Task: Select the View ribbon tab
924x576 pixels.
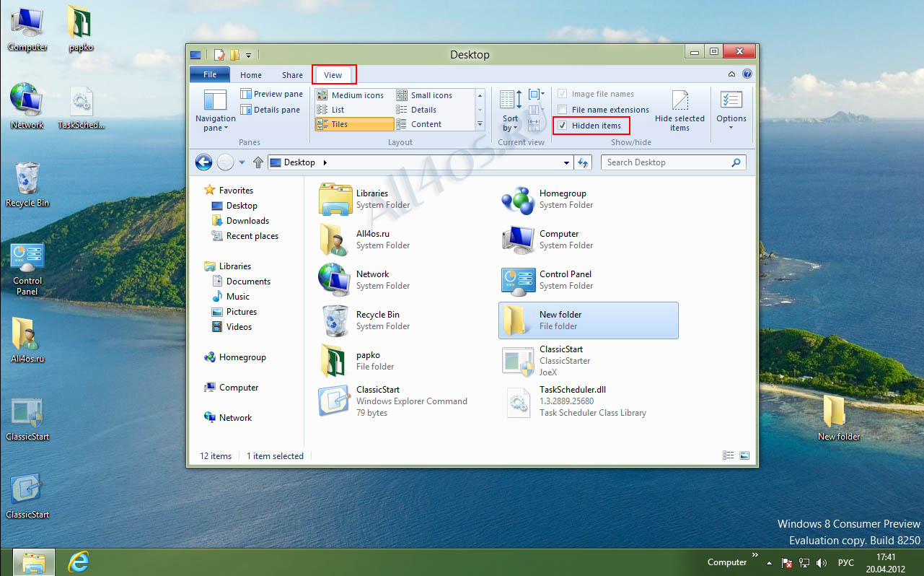Action: (333, 75)
